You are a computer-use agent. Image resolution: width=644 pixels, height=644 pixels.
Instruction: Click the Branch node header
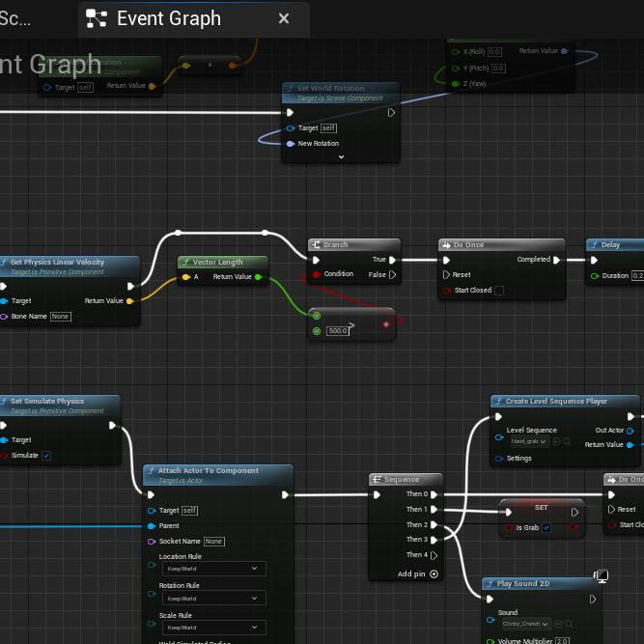[x=354, y=245]
